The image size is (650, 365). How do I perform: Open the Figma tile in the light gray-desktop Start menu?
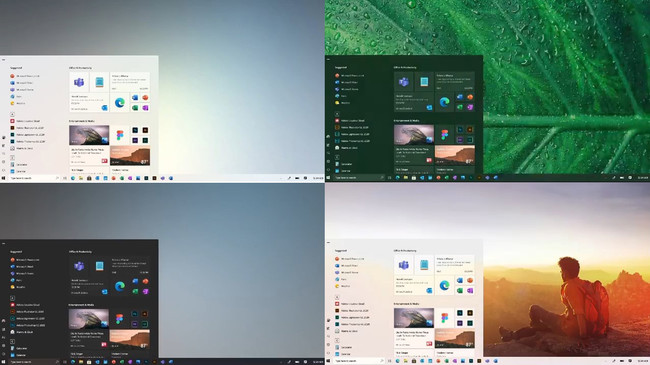click(120, 135)
